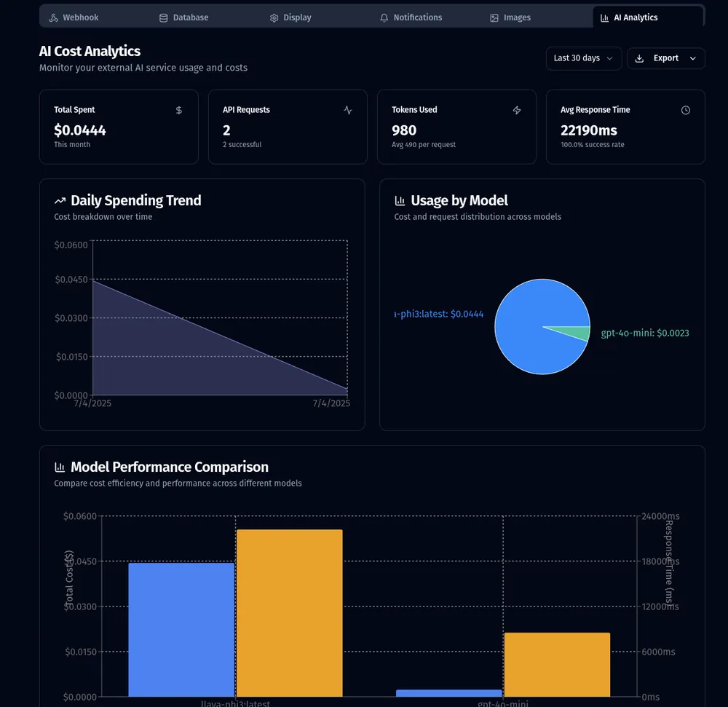Click the API Requests count 2
The width and height of the screenshot is (728, 707).
pos(226,130)
